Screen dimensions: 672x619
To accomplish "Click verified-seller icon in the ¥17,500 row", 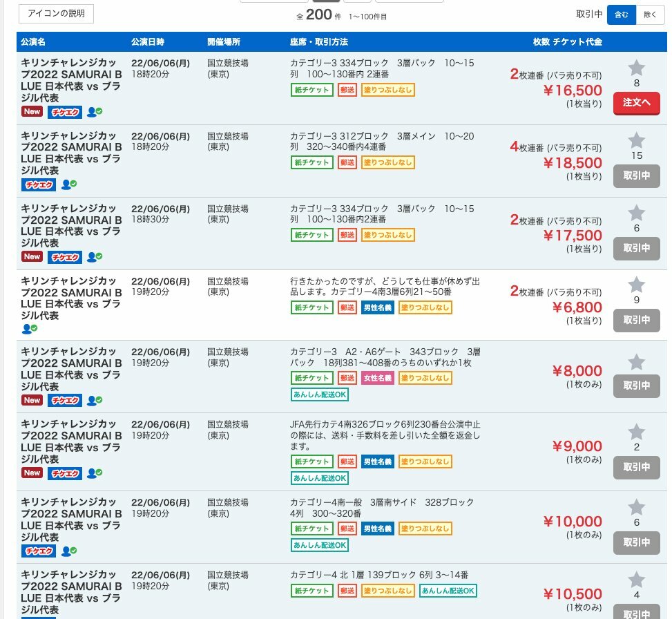I will [95, 257].
